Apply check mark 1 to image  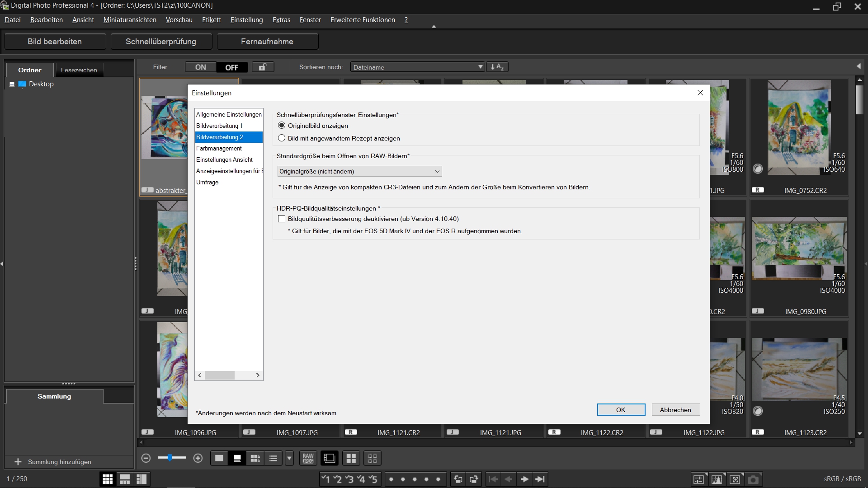(325, 479)
